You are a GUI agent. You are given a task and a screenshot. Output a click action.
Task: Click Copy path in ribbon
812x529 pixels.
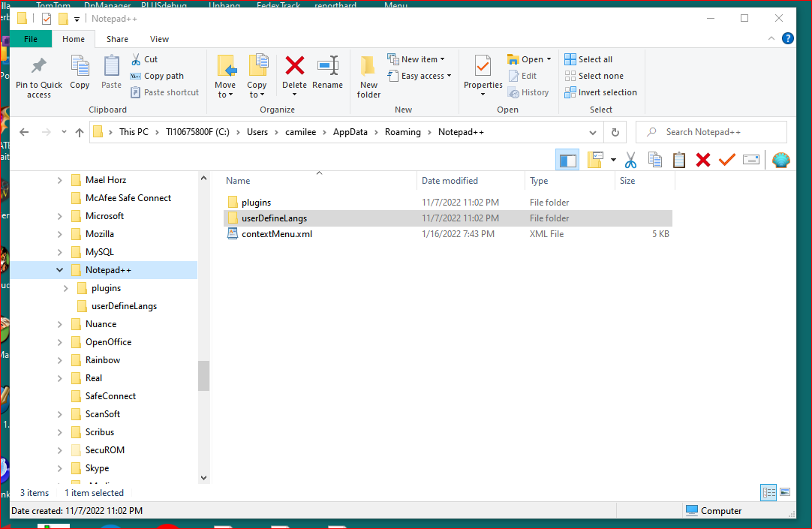point(157,76)
